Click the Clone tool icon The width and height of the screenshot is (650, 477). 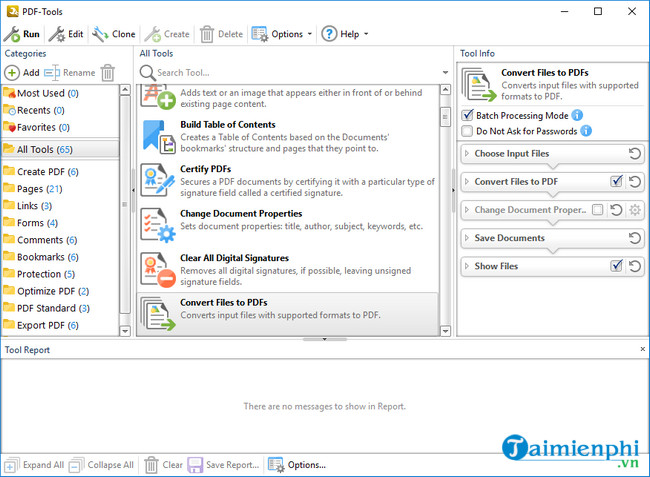100,34
